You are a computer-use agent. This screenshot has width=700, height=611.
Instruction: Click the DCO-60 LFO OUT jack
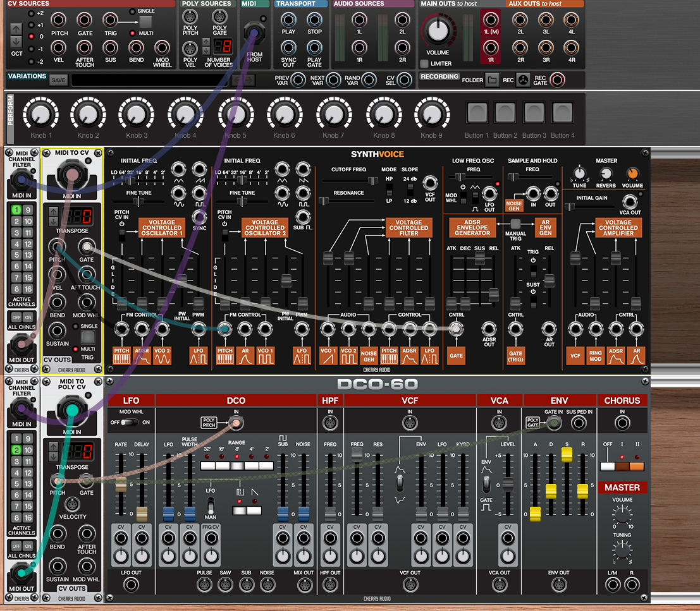[x=131, y=584]
